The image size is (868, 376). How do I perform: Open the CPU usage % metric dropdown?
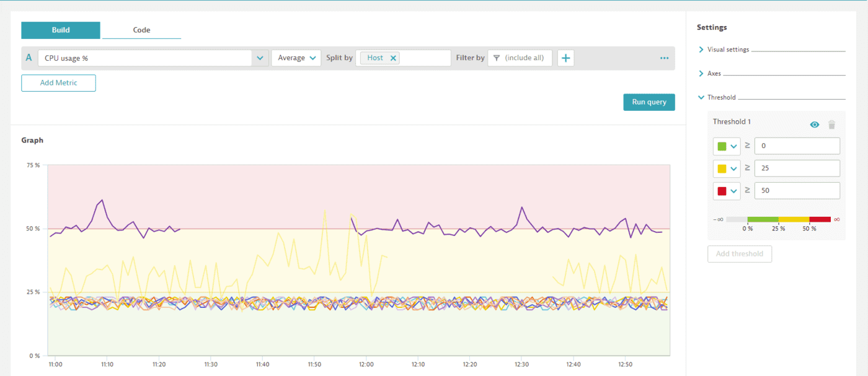[x=260, y=57]
